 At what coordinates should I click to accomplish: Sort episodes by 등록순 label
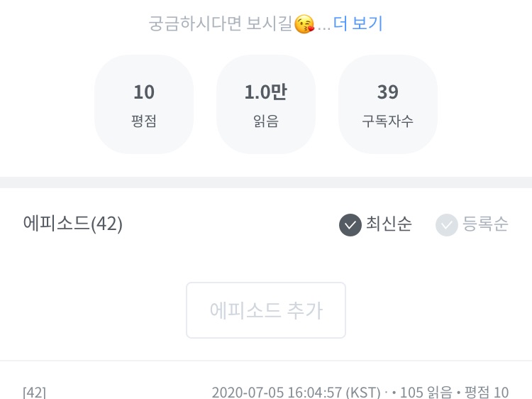(485, 224)
